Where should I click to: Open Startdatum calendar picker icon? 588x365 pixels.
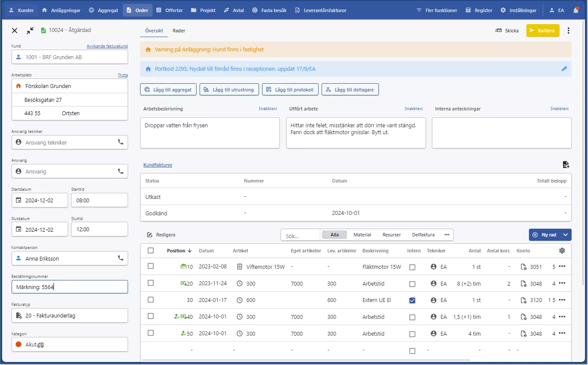(x=19, y=200)
